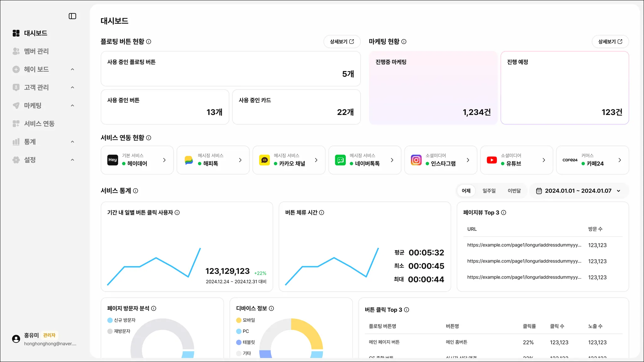
Task: Select the 일주일 period toggle
Action: [x=489, y=191]
